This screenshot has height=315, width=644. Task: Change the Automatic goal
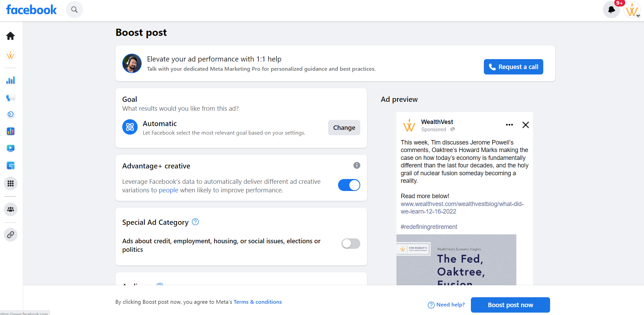344,127
